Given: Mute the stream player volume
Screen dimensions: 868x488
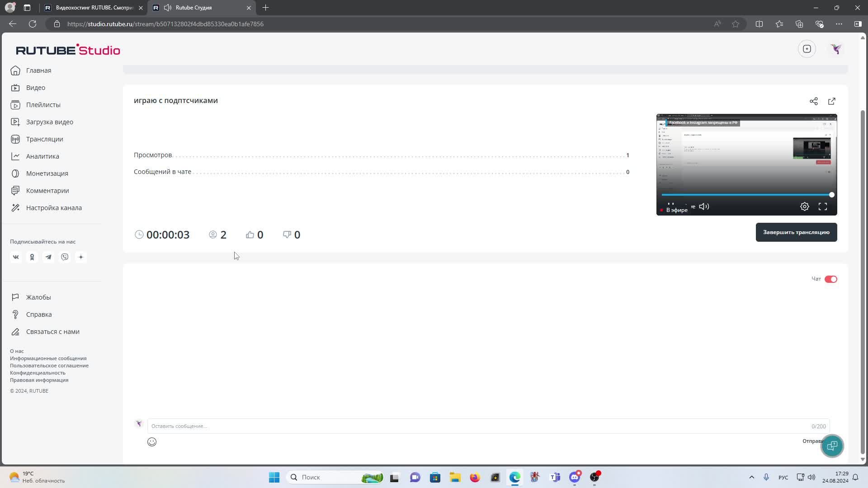Looking at the screenshot, I should point(704,206).
